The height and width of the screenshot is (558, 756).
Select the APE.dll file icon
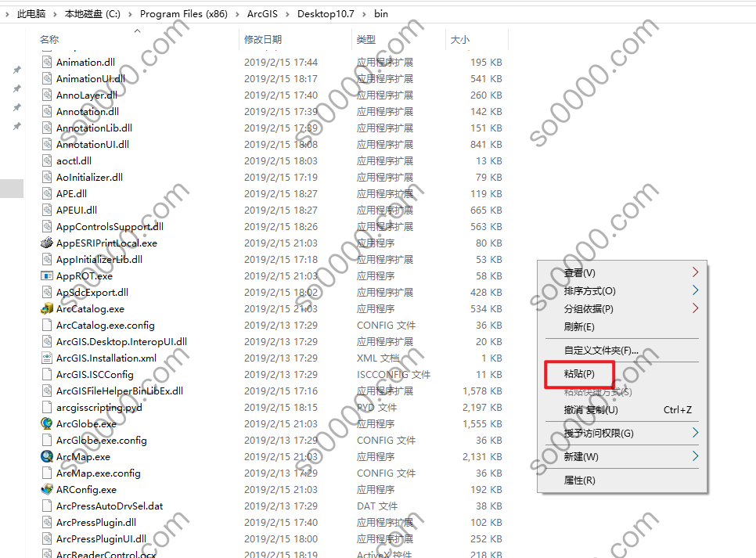(x=47, y=193)
